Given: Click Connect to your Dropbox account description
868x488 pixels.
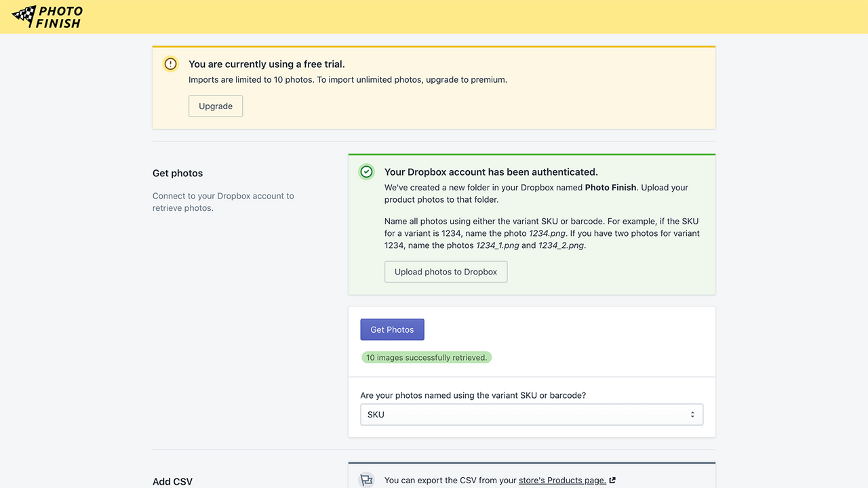Looking at the screenshot, I should click(223, 202).
